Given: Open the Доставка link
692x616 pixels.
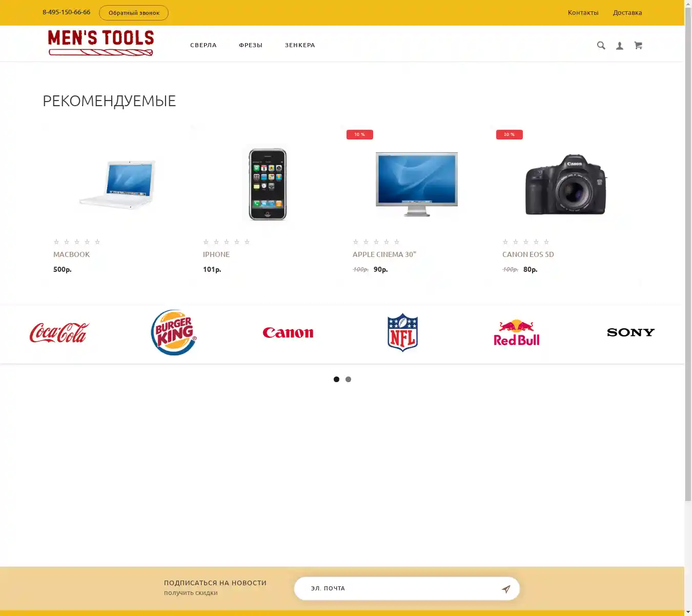Looking at the screenshot, I should coord(627,13).
